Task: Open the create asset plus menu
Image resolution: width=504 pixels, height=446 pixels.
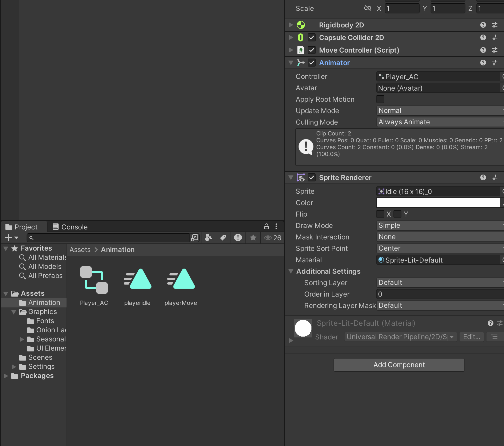Action: click(11, 238)
